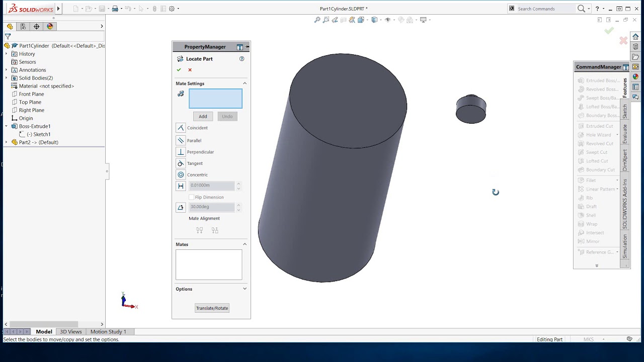Open the ConfigurationManager tab icon
644x362 pixels.
click(23, 27)
